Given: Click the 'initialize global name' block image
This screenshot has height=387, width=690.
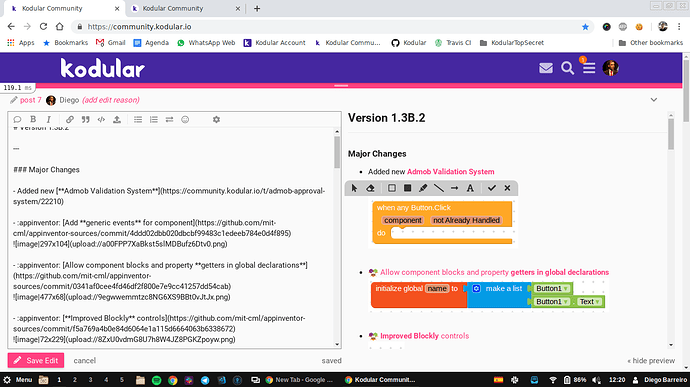Looking at the screenshot, I should 488,295.
